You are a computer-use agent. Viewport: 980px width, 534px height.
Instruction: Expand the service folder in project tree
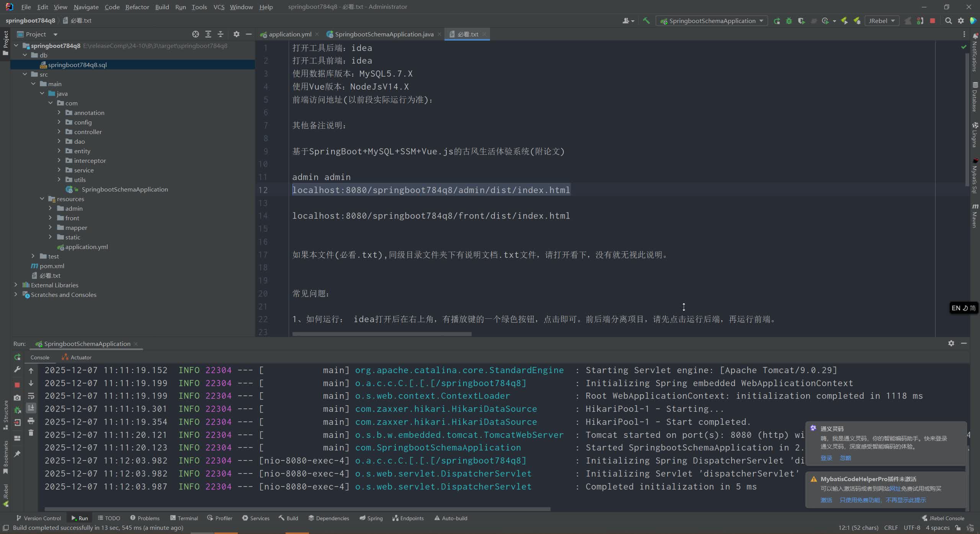[59, 170]
